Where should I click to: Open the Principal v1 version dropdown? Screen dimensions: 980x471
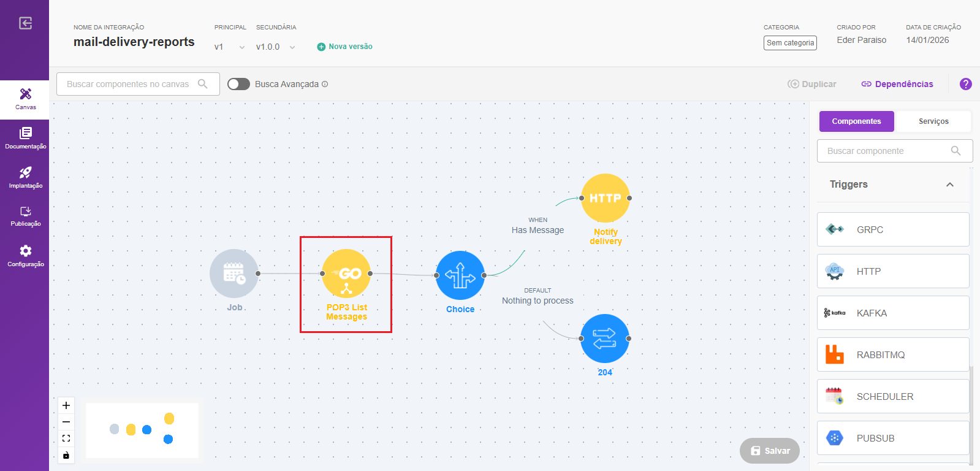pos(230,47)
